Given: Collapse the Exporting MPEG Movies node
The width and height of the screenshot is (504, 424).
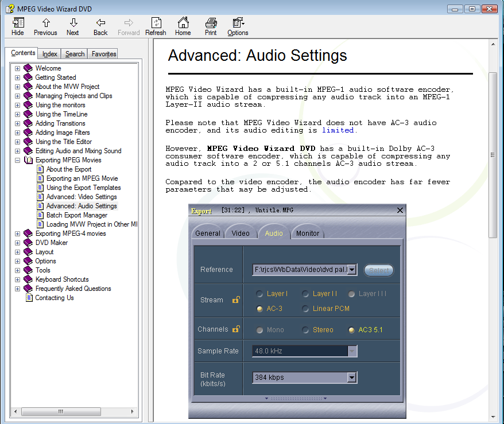Looking at the screenshot, I should pyautogui.click(x=18, y=160).
